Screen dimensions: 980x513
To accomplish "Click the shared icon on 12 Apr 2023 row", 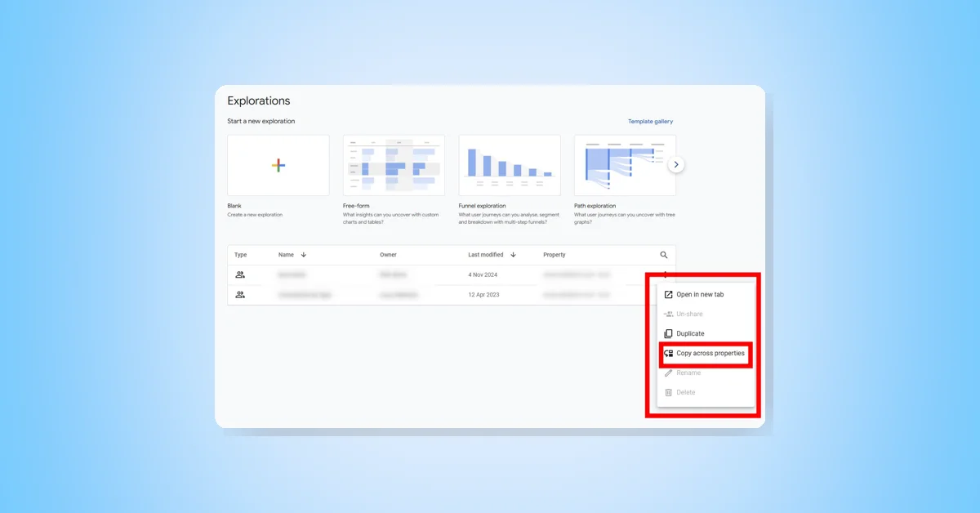I will pos(240,295).
